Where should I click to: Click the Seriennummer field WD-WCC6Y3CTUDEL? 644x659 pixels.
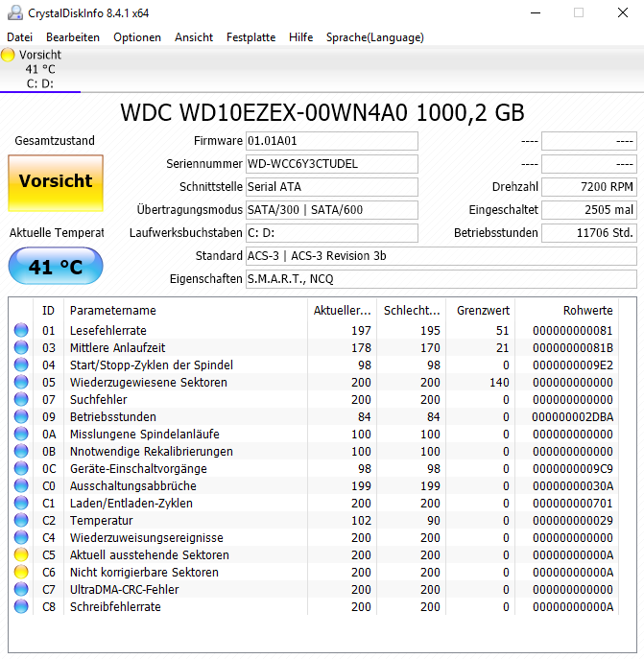tap(332, 164)
